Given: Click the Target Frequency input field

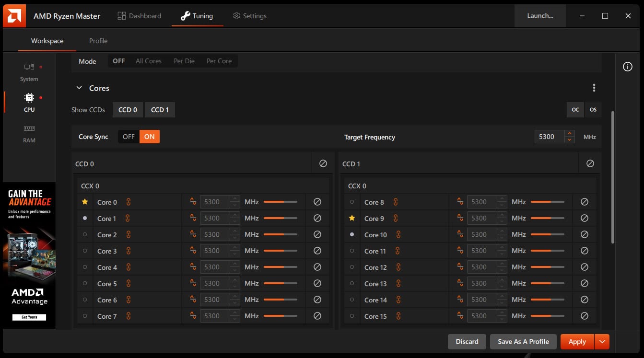Looking at the screenshot, I should 550,137.
